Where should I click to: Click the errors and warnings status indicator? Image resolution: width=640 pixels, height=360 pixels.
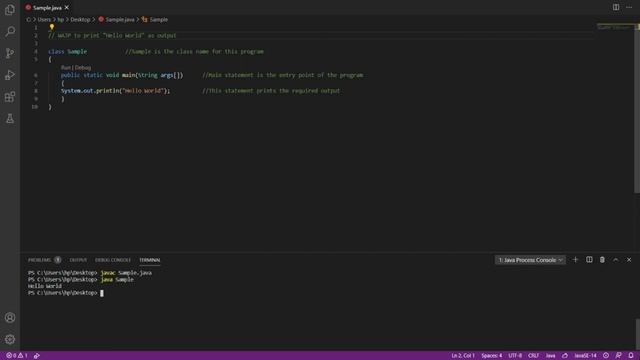click(17, 356)
